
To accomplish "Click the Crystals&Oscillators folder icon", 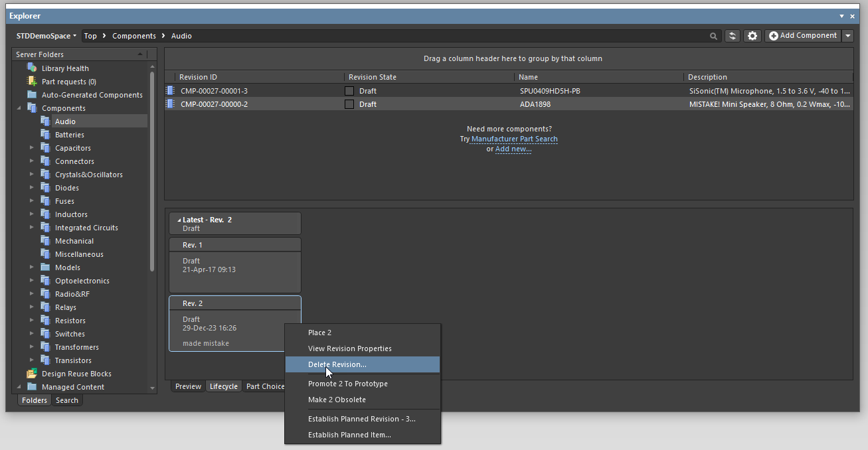I will click(45, 174).
